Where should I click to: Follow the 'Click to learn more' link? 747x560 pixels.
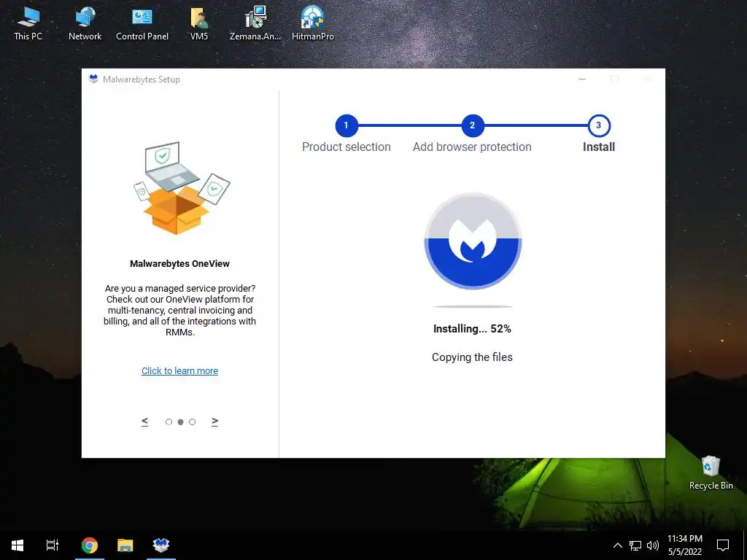(179, 371)
